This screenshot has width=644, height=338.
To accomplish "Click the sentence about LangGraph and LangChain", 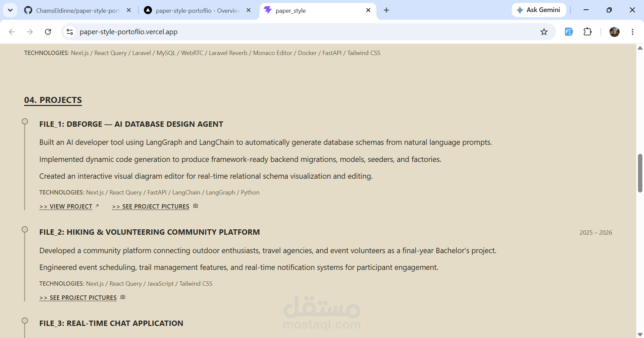I will [266, 143].
